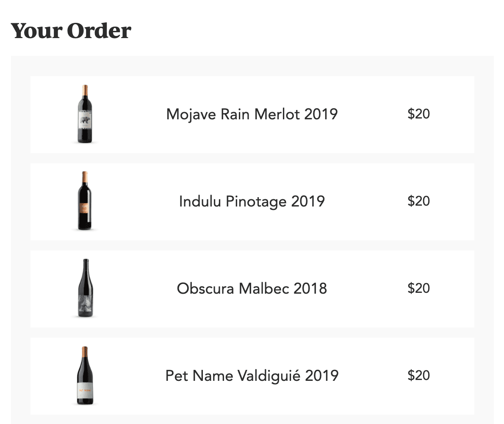Click the bear label on the Mojave bottle
504x424 pixels.
tap(85, 119)
